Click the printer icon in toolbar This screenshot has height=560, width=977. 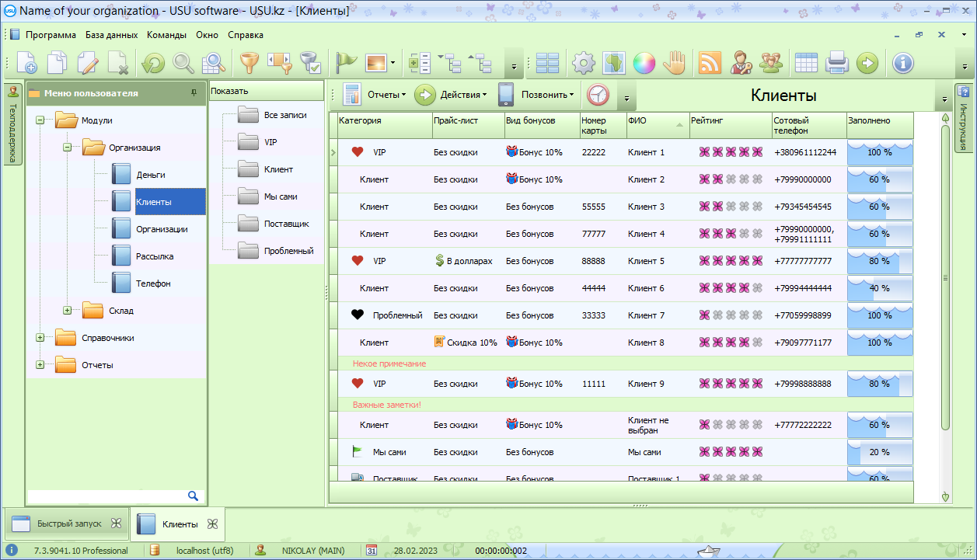[836, 63]
